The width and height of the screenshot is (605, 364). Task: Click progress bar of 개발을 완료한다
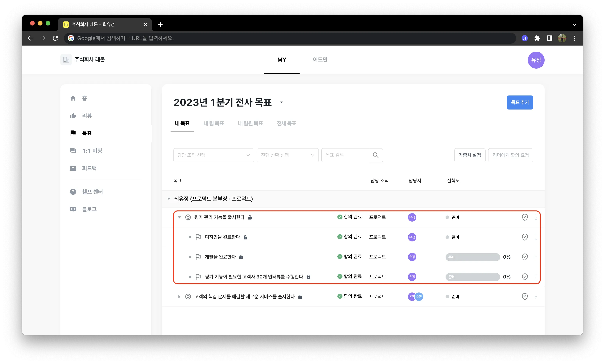[472, 257]
